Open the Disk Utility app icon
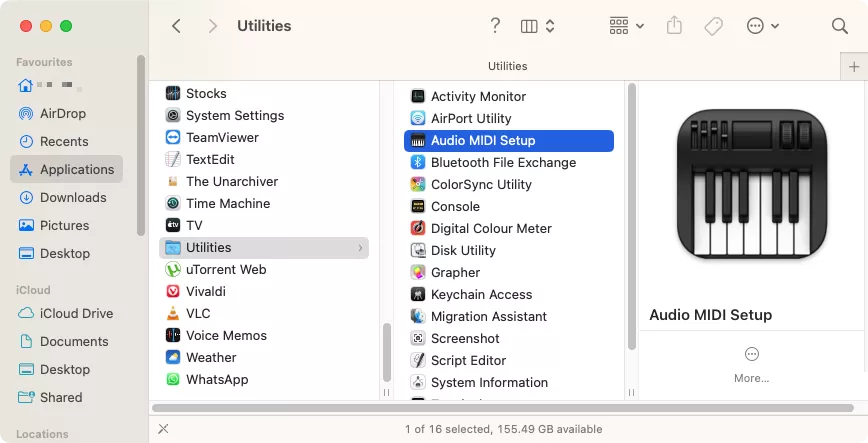 tap(418, 250)
